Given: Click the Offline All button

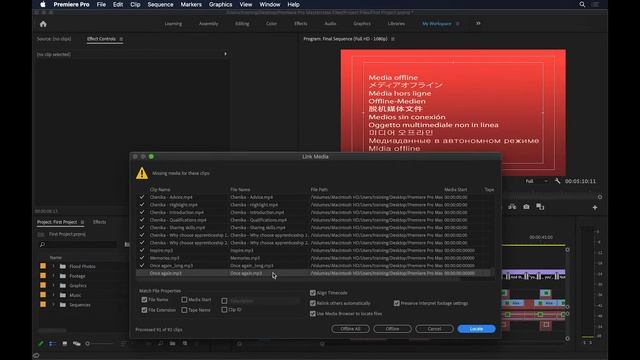Looking at the screenshot, I should click(x=350, y=329).
